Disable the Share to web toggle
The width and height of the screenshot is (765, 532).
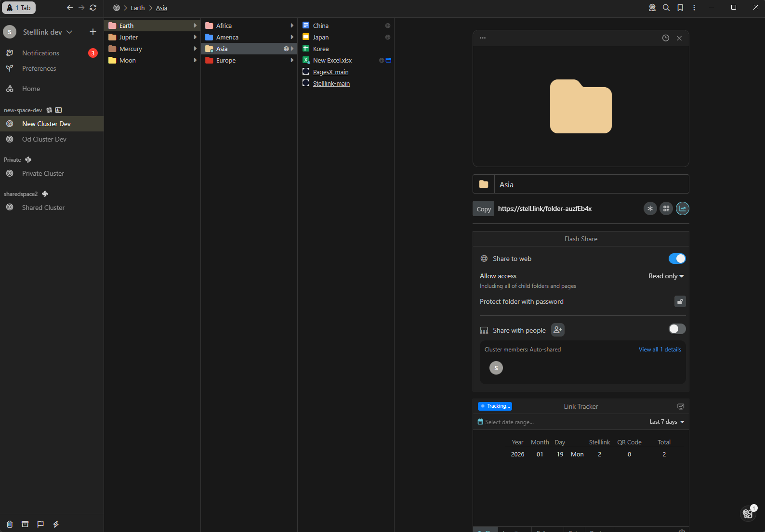pyautogui.click(x=677, y=259)
